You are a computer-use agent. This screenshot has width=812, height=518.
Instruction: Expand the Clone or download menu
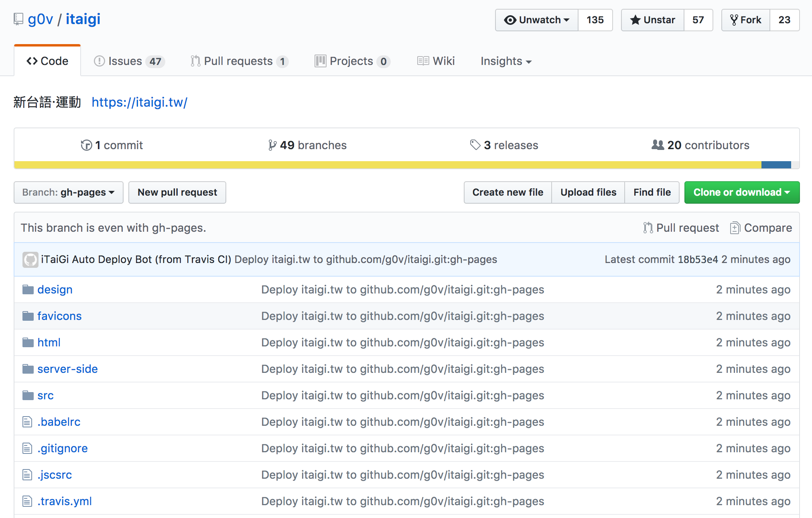(742, 192)
